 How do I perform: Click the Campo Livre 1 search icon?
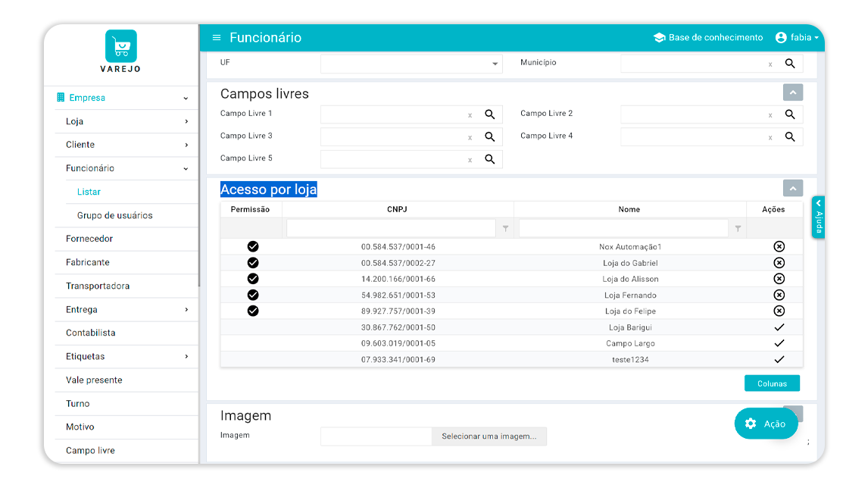pos(490,114)
